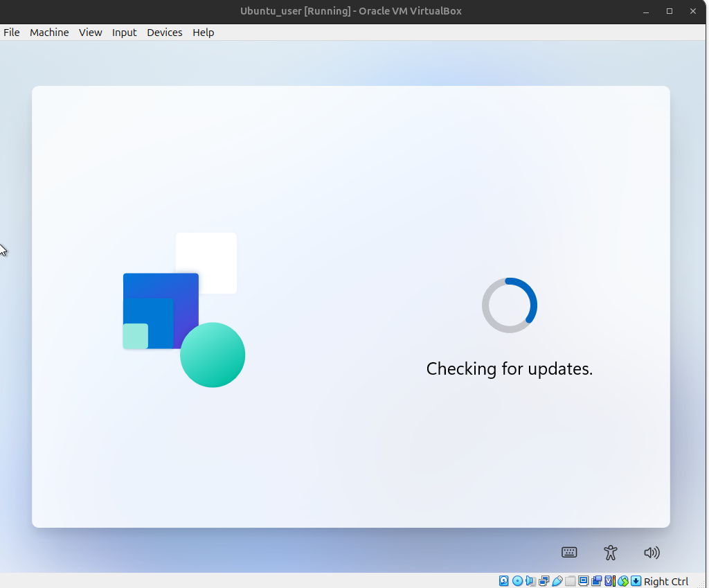Click the recording status icon

596,581
